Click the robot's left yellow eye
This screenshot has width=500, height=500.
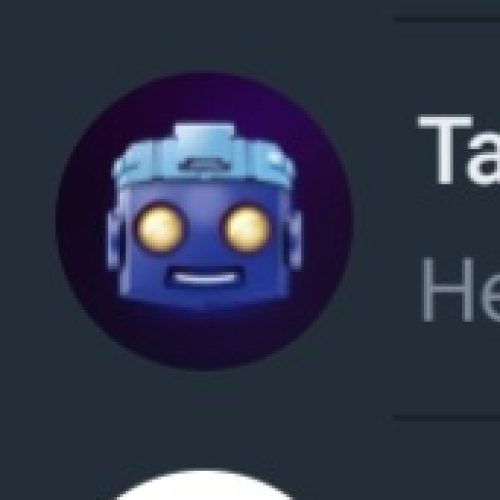pos(160,227)
